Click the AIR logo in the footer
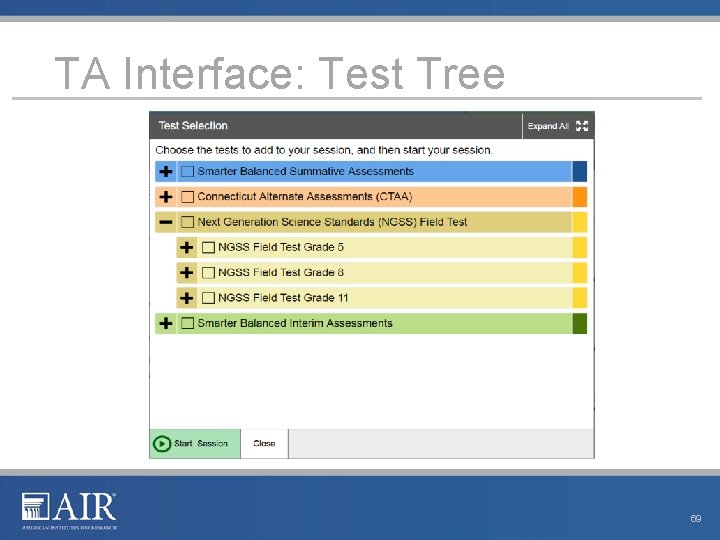Screen dimensions: 720x540 (x=69, y=511)
